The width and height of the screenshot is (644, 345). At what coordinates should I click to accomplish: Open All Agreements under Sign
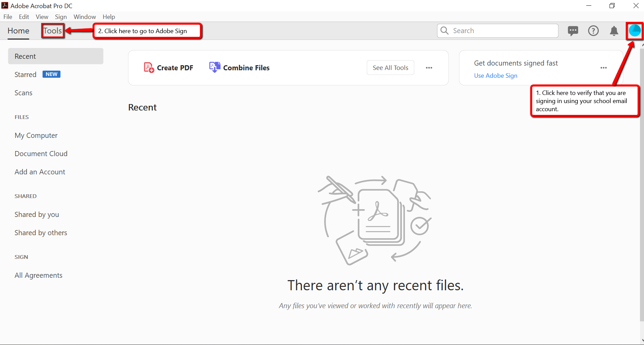[x=38, y=275]
